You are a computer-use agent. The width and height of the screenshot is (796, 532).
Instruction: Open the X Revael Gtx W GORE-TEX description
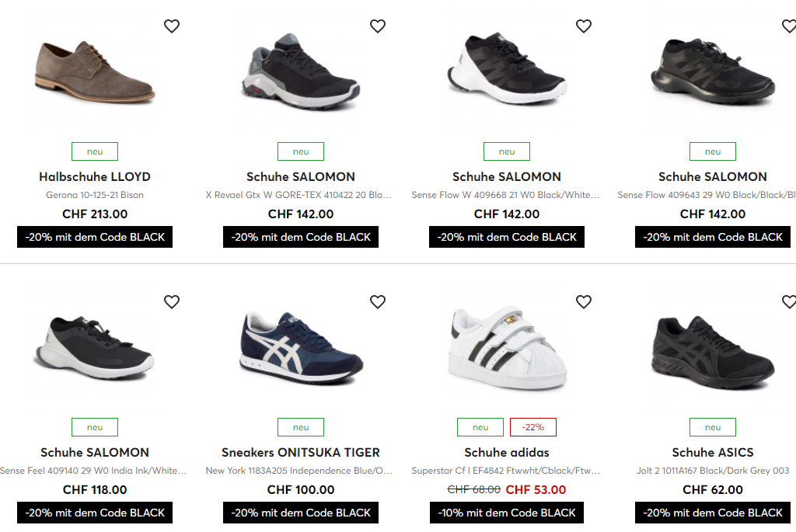coord(301,195)
